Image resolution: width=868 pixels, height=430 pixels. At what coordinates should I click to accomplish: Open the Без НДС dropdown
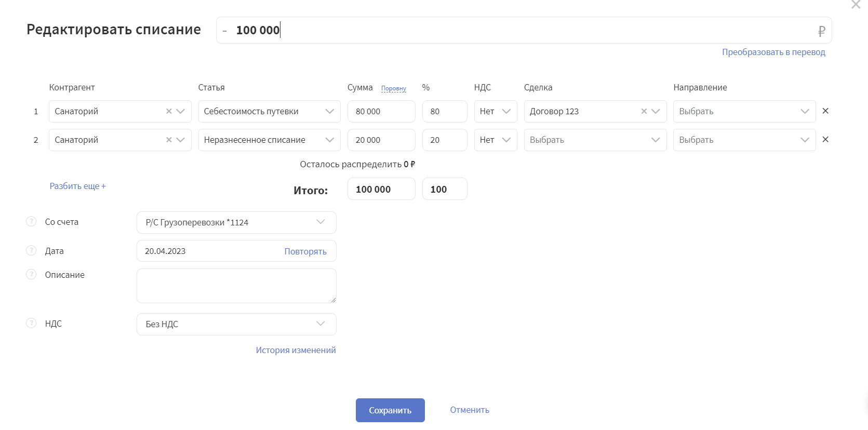(x=236, y=324)
